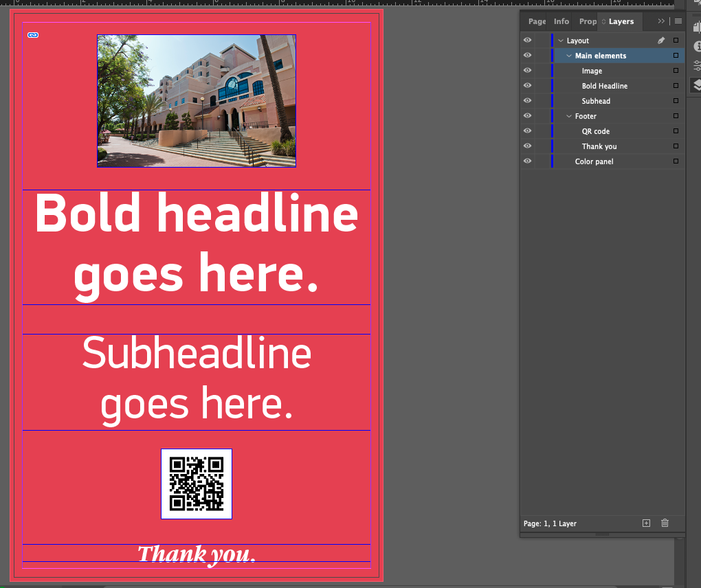The width and height of the screenshot is (701, 588).
Task: Collapse the Main elements group chevron
Action: [569, 56]
